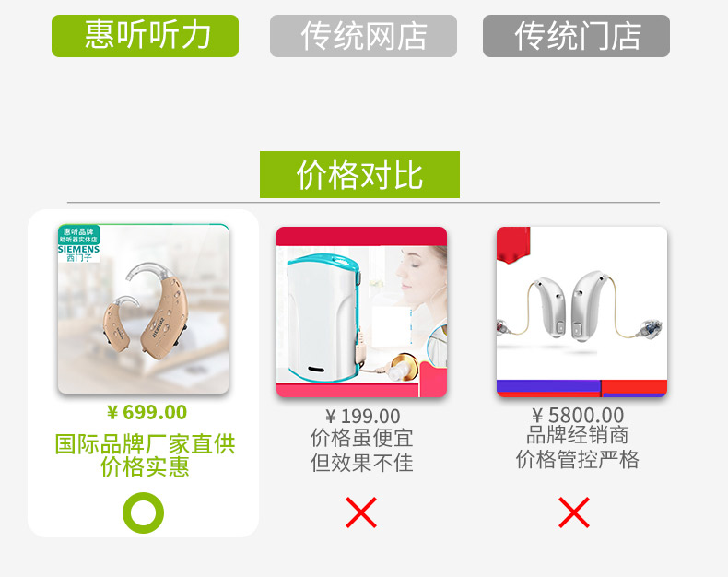Select the 传统门店 tab
728x577 pixels.
(576, 36)
